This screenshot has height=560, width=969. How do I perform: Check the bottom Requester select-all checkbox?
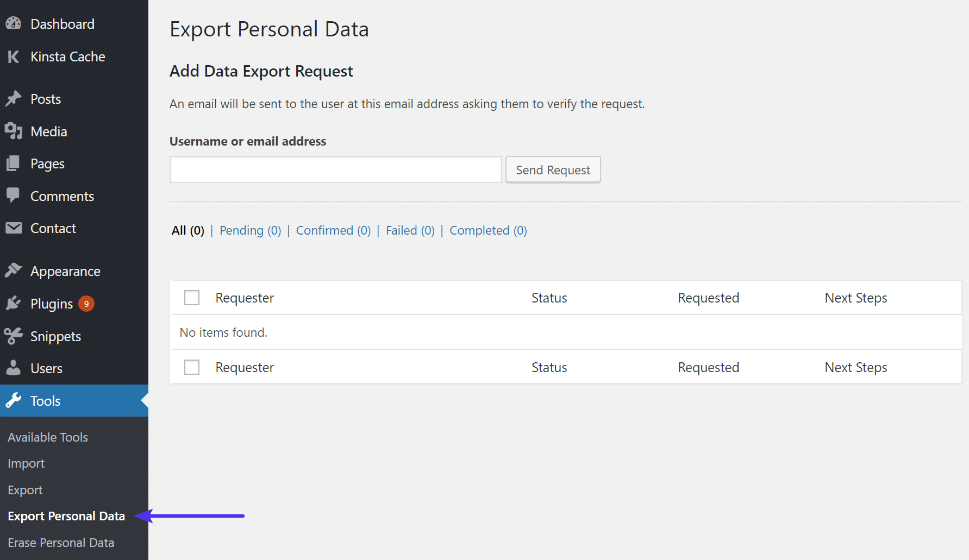[x=191, y=367]
